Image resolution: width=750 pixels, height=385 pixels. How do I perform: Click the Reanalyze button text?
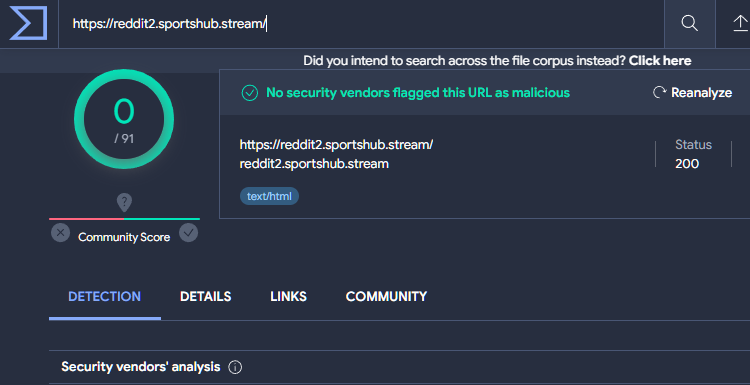click(701, 93)
